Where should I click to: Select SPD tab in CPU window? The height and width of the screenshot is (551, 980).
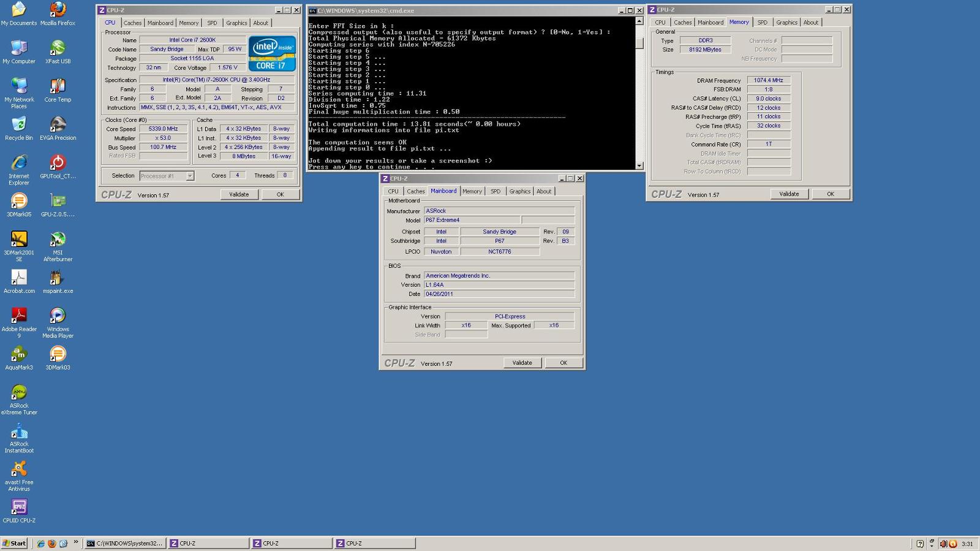[212, 23]
